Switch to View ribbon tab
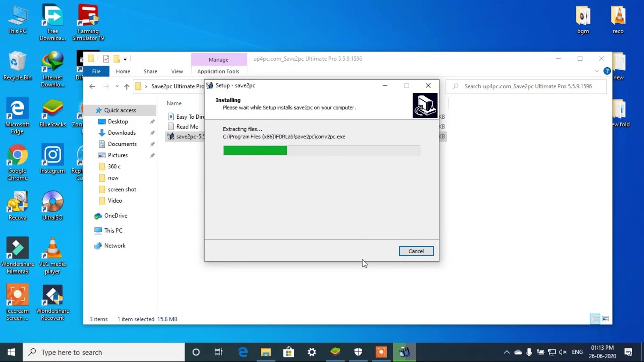Viewport: 644px width, 362px height. [177, 71]
